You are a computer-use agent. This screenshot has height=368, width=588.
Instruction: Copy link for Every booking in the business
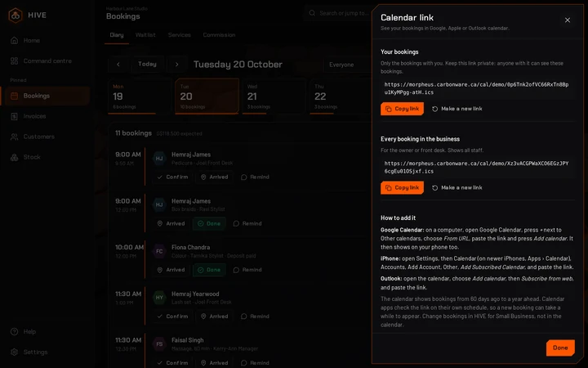click(402, 187)
